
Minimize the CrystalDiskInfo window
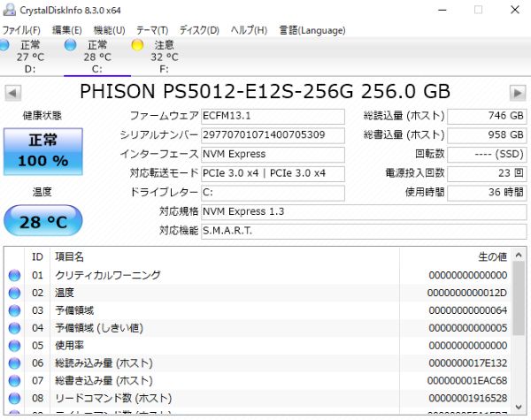point(442,10)
